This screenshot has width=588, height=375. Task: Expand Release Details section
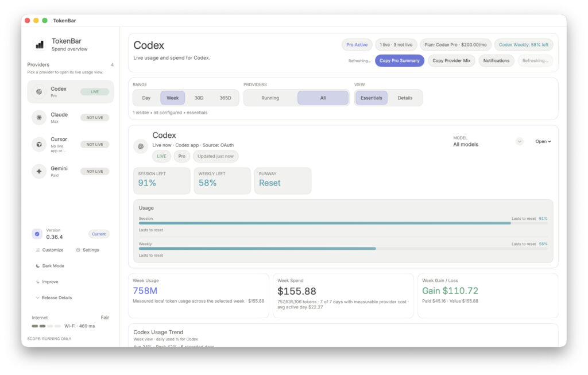tap(53, 297)
